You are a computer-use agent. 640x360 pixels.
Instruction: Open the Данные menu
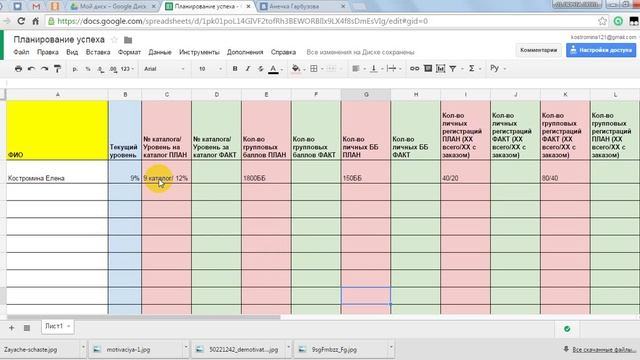coord(160,52)
